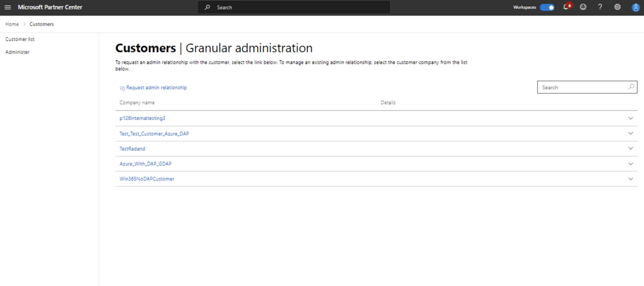
Task: Click the customer list Search field
Action: click(x=578, y=87)
